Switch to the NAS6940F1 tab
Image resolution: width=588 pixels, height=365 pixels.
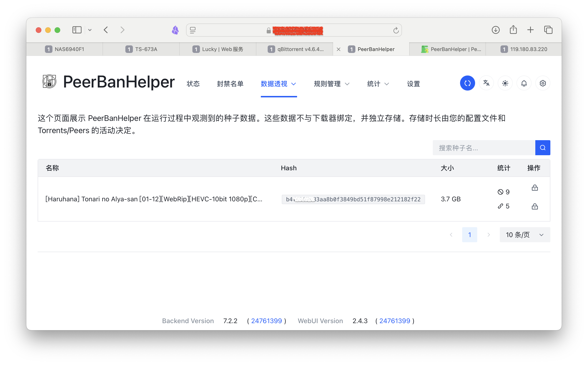(64, 49)
